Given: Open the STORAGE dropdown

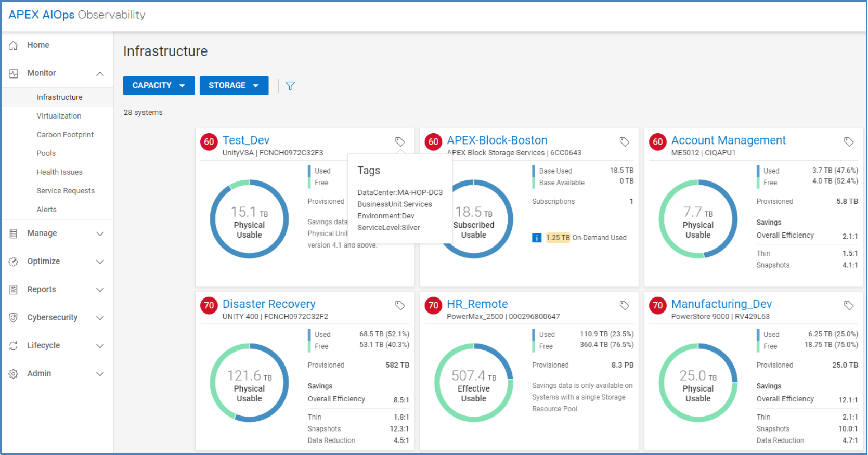Looking at the screenshot, I should coord(234,86).
